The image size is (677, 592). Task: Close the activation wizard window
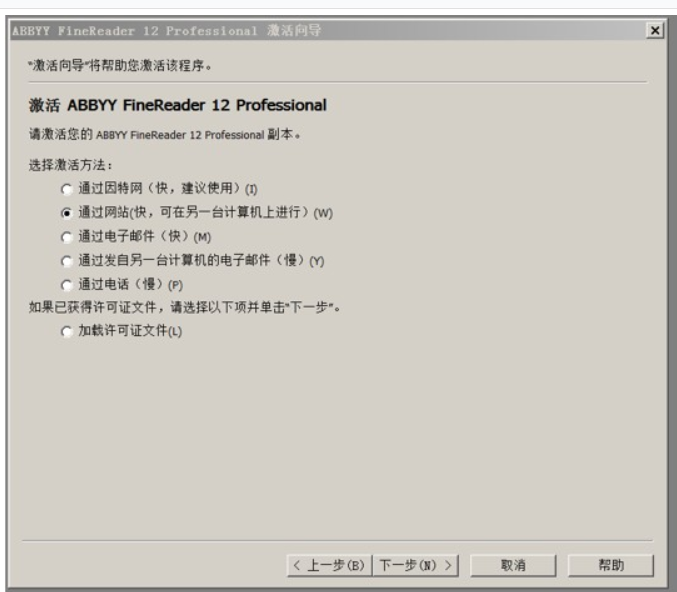click(655, 31)
